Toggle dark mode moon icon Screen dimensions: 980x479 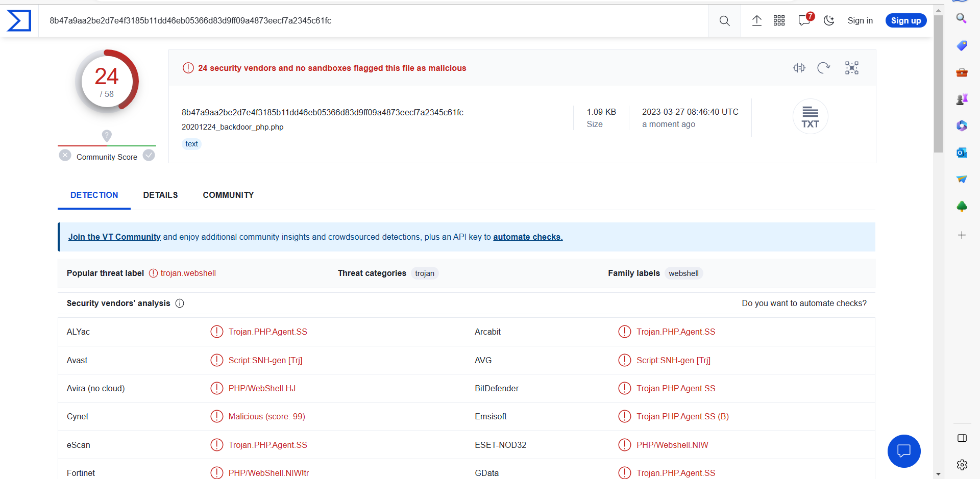[x=829, y=21]
